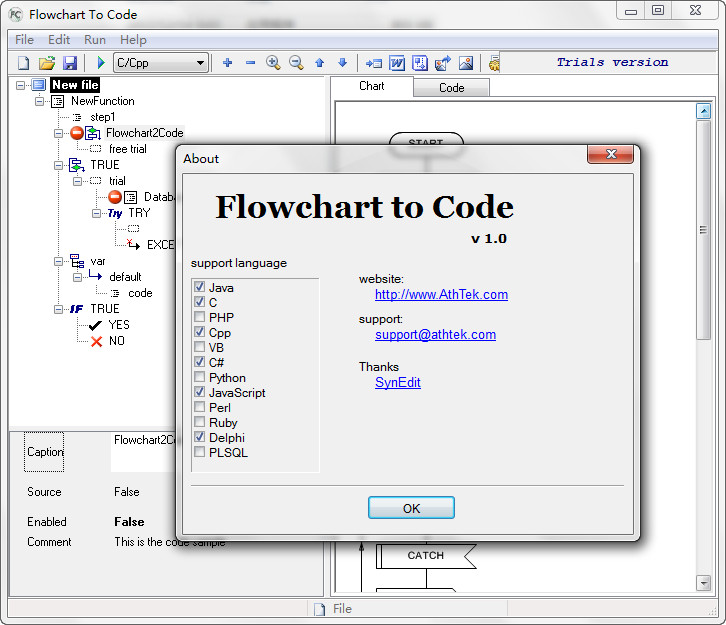Enable the VB checkbox
The image size is (726, 625).
coord(200,347)
